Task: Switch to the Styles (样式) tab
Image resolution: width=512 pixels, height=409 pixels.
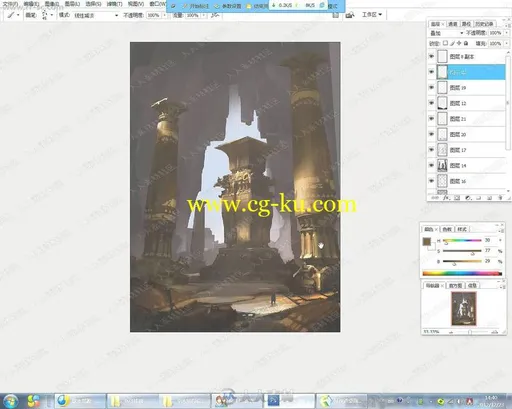Action: point(462,229)
